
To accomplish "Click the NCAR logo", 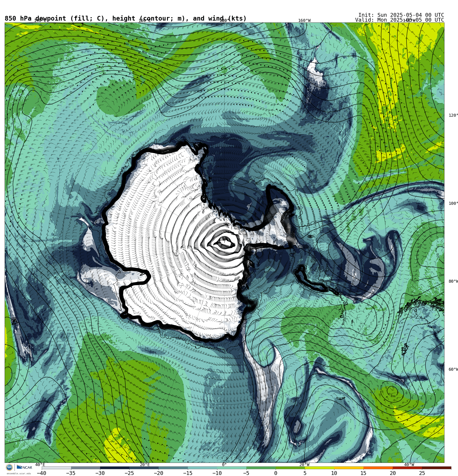I will pyautogui.click(x=24, y=467).
